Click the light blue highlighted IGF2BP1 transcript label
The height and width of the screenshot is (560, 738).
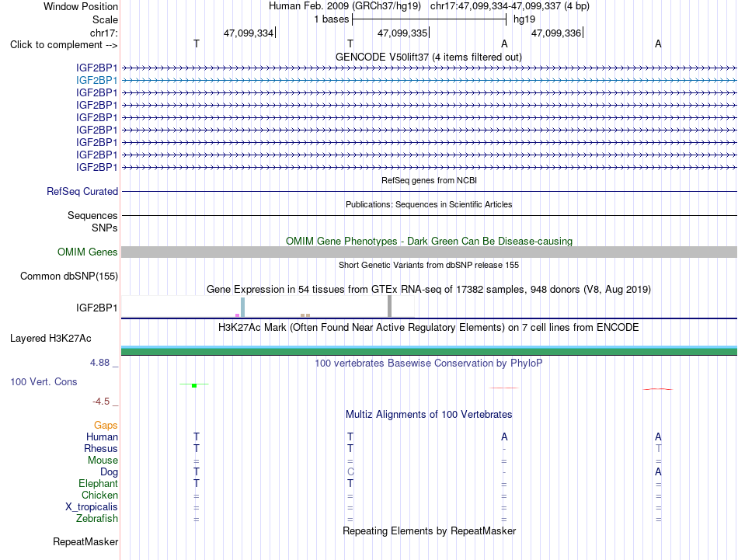96,81
